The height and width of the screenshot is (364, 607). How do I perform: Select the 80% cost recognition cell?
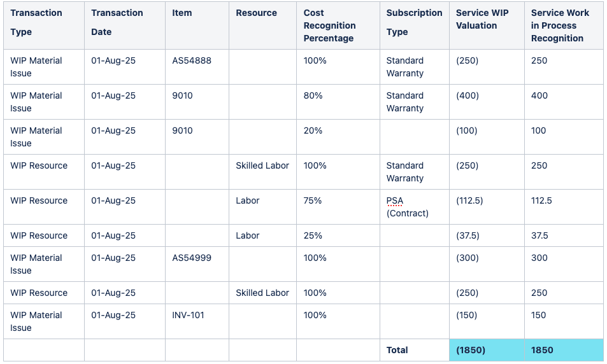tap(338, 102)
